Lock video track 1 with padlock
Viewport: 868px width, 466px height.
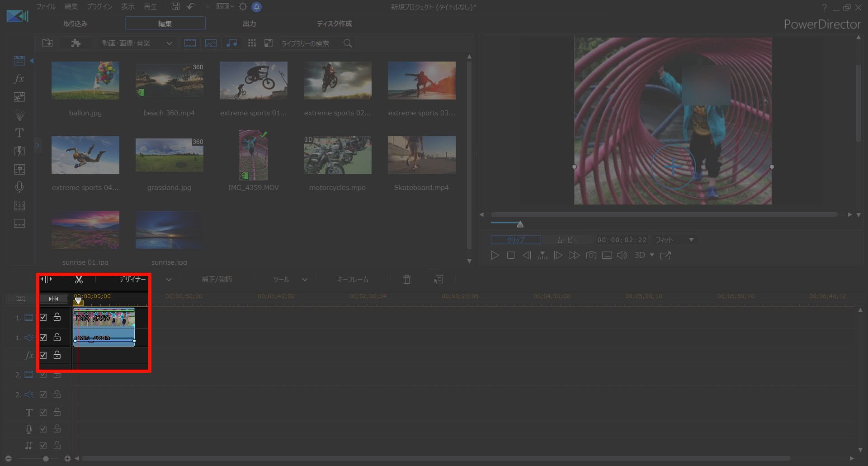coord(57,317)
